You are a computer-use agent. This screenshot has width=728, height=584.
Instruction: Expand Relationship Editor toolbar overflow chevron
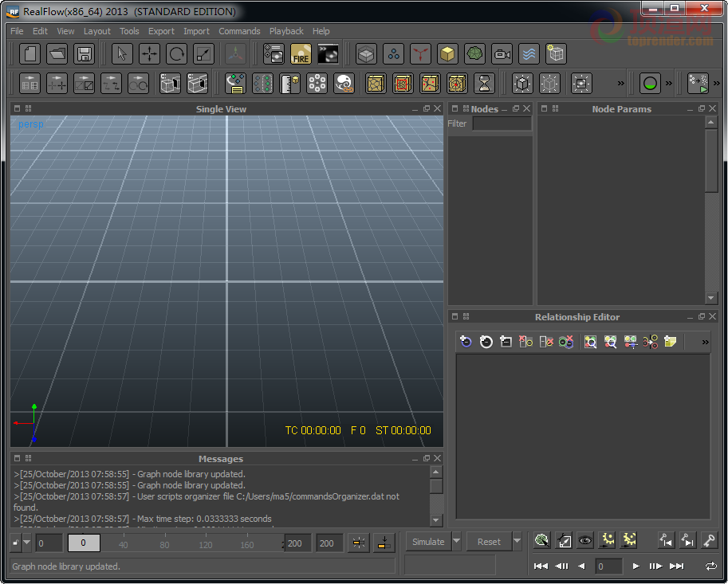pos(705,343)
